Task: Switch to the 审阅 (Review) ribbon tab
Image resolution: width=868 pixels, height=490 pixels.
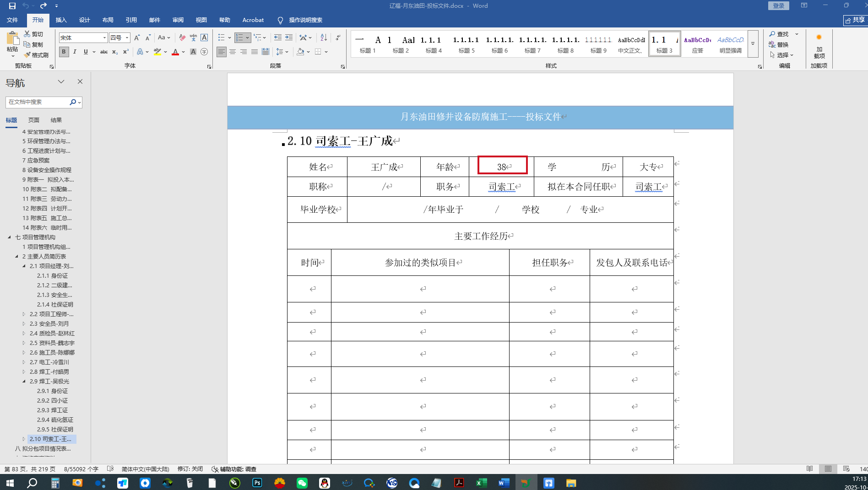Action: 178,20
